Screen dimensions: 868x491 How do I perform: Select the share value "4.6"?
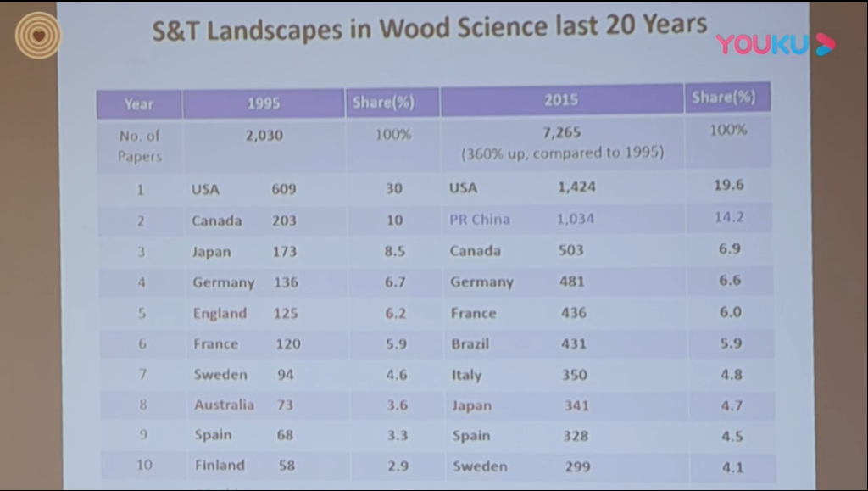pyautogui.click(x=397, y=375)
